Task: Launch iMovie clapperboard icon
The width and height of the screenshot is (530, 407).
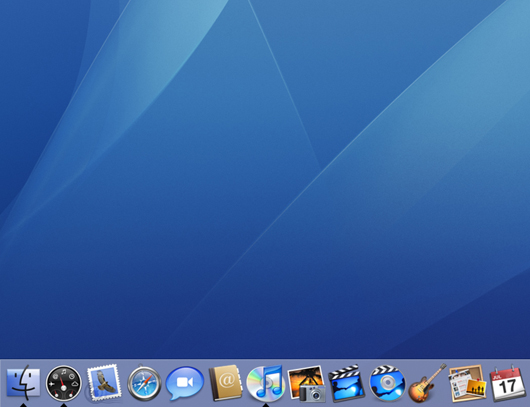Action: tap(346, 383)
